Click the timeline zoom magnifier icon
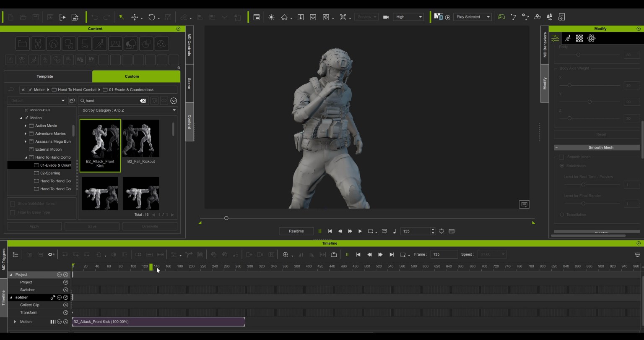This screenshot has width=644, height=340. coord(286,254)
